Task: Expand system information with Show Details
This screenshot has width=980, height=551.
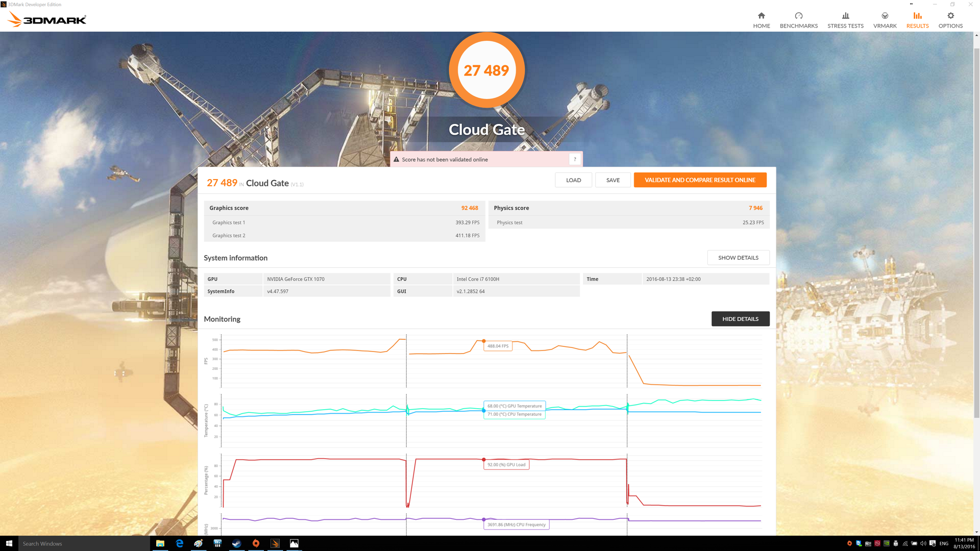Action: (738, 258)
